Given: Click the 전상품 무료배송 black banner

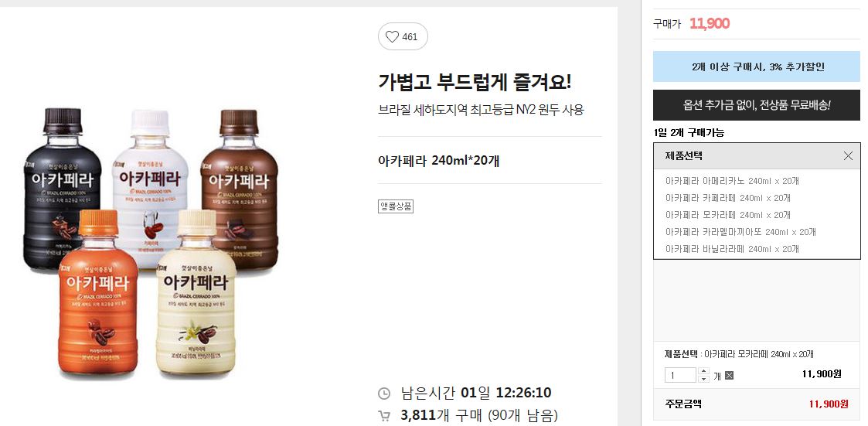Looking at the screenshot, I should click(757, 104).
